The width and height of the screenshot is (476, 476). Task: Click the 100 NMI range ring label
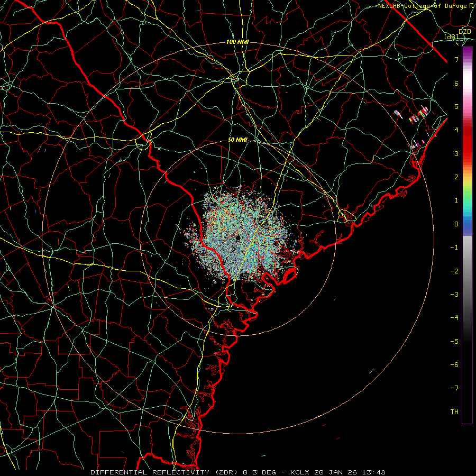[x=237, y=42]
